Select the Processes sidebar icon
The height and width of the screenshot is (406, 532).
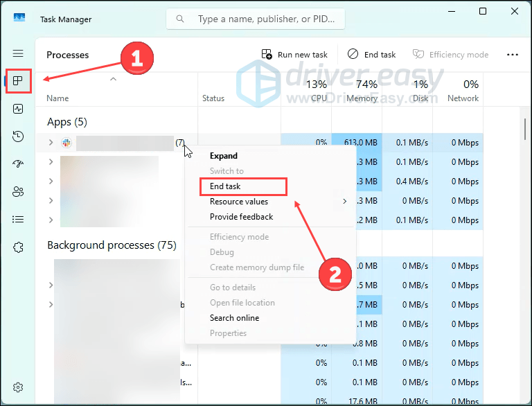pos(18,81)
